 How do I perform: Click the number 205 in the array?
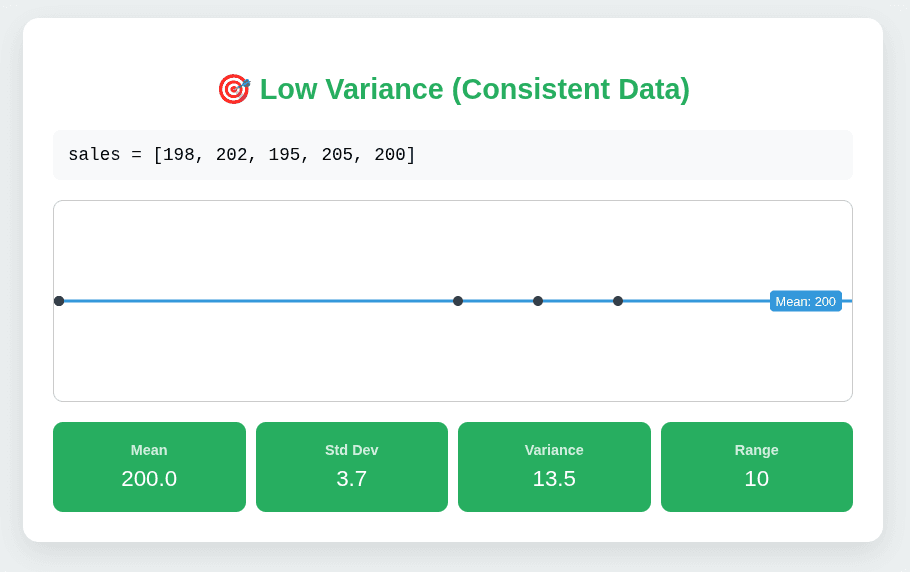tap(337, 155)
